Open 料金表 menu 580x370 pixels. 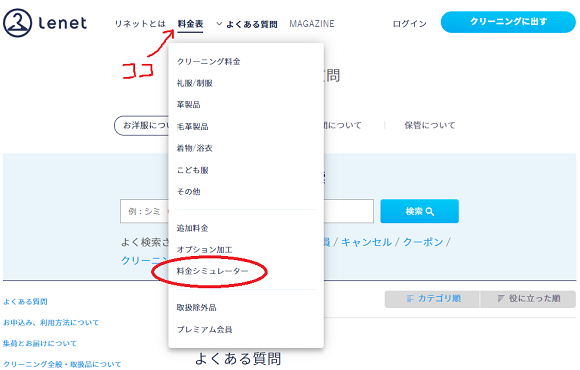[x=190, y=24]
